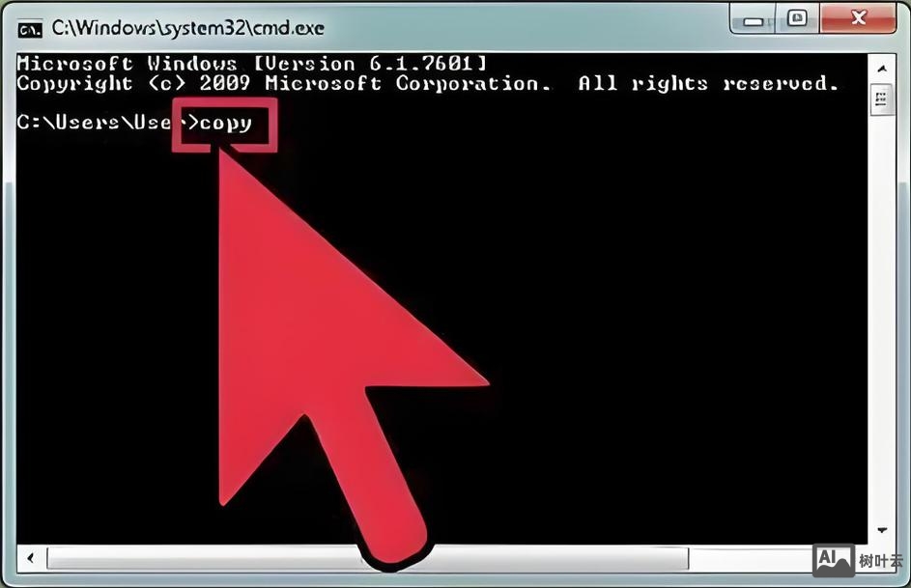Select the vertical scrollbar thumb

(x=881, y=99)
